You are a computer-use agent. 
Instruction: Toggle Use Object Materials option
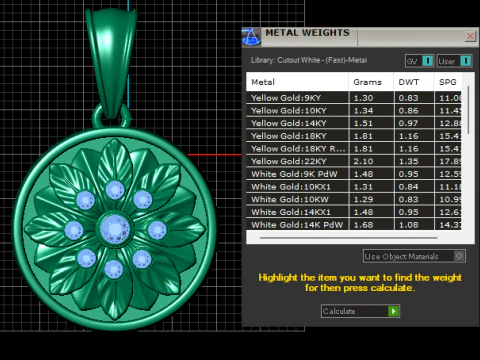click(x=414, y=256)
